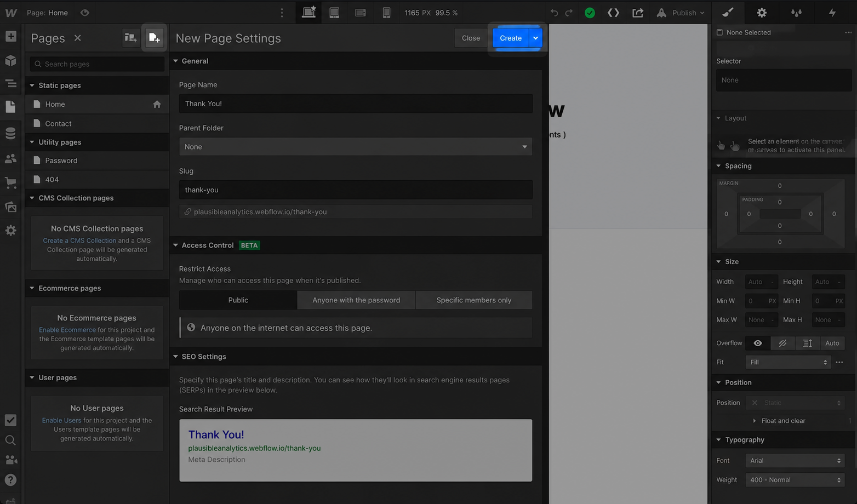
Task: Open the Assets panel icon
Action: click(10, 207)
